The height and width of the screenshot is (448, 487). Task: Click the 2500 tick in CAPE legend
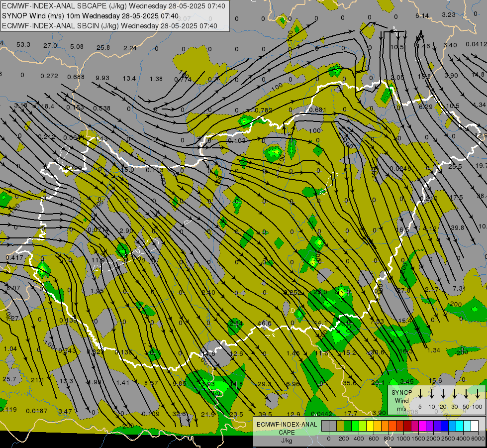tap(448, 439)
